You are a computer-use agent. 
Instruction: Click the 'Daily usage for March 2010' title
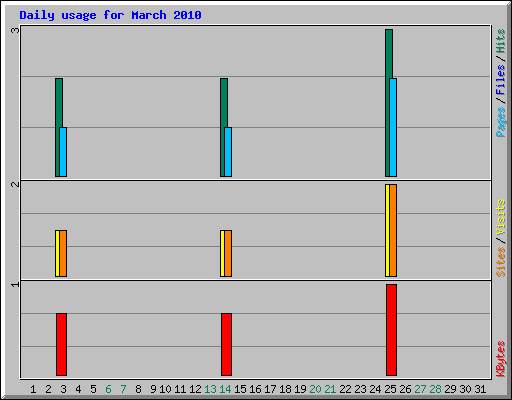[x=110, y=15]
